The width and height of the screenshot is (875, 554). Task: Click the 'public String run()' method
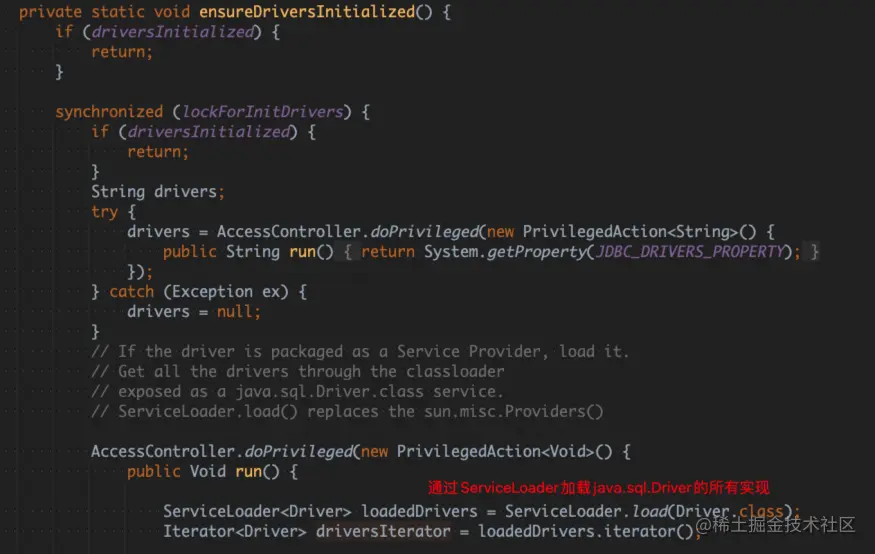click(248, 252)
